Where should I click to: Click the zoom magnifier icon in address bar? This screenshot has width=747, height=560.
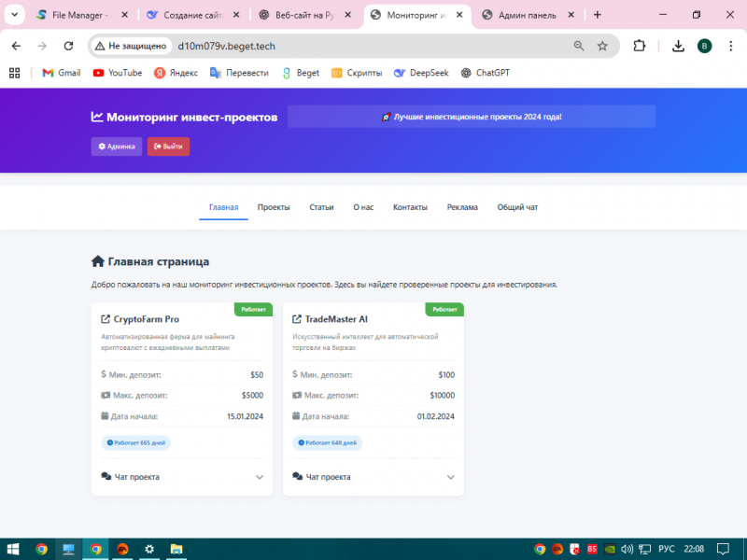click(x=578, y=46)
